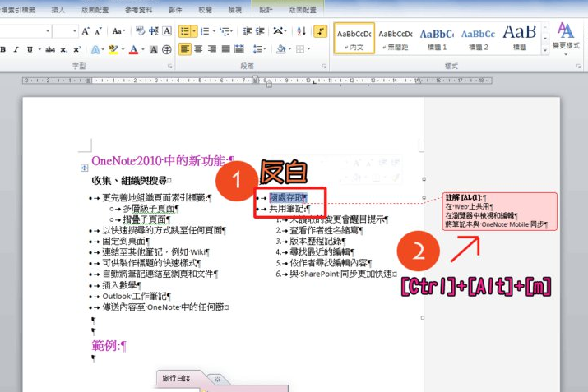Open the font size dropdown
This screenshot has height=392, width=588.
tap(75, 31)
